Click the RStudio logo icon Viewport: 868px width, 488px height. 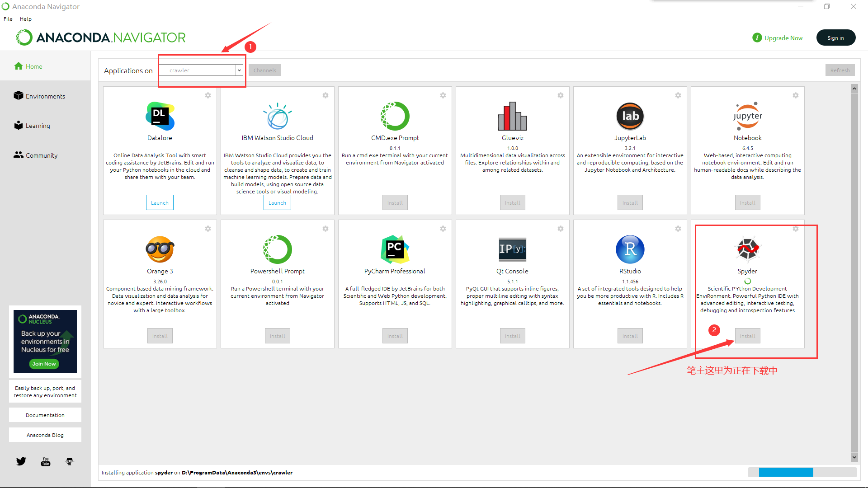[630, 249]
